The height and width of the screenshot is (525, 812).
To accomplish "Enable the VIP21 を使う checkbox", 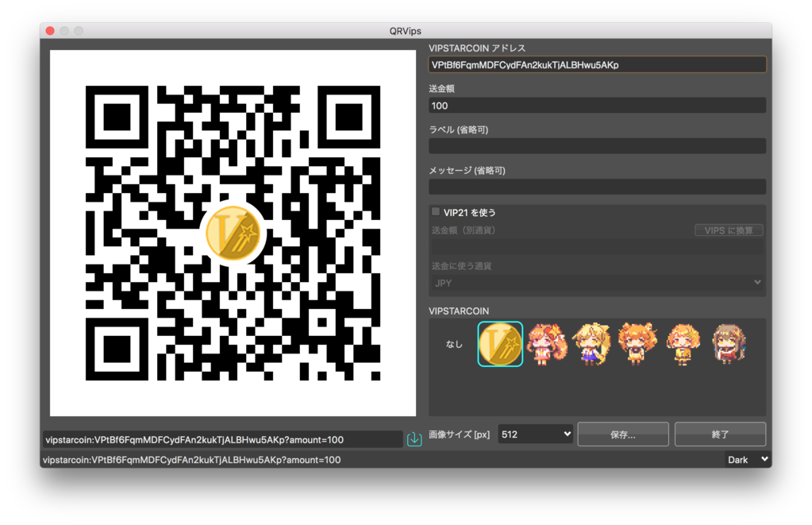I will pyautogui.click(x=436, y=211).
